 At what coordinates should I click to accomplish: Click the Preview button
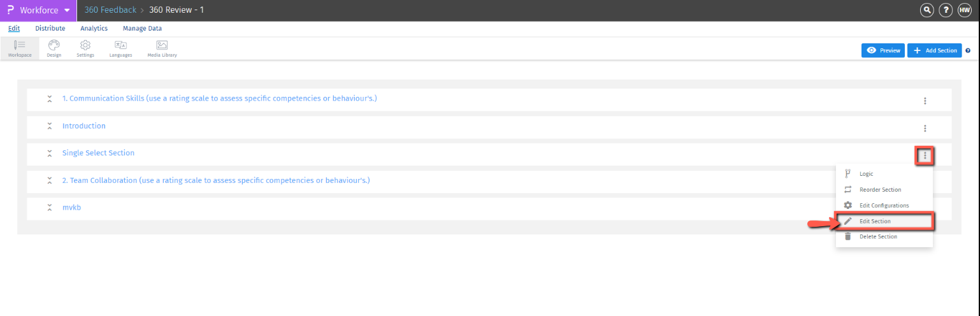(x=883, y=50)
